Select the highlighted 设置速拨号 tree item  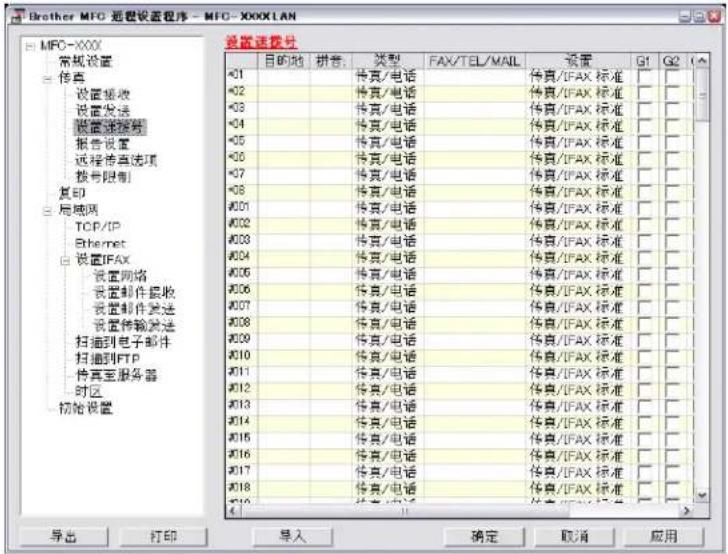(x=110, y=127)
